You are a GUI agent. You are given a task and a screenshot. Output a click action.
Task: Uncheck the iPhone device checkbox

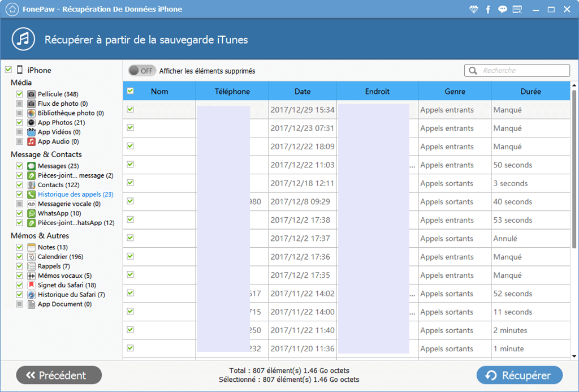point(8,70)
